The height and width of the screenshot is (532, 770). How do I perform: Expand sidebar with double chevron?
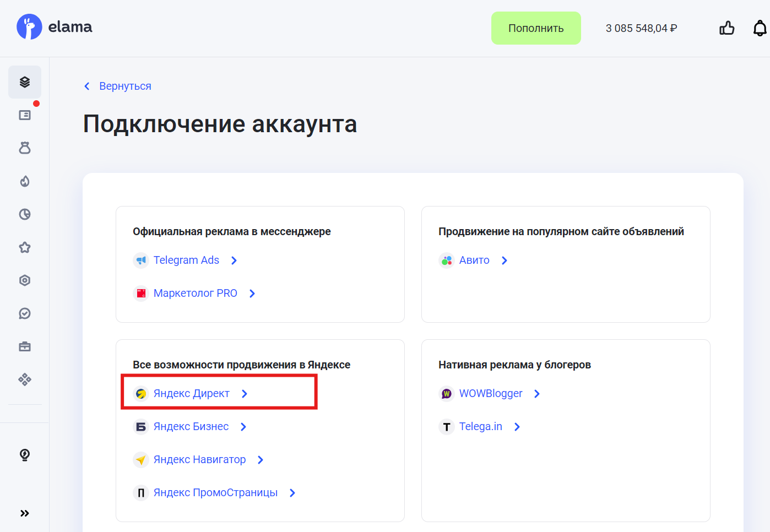(x=25, y=513)
